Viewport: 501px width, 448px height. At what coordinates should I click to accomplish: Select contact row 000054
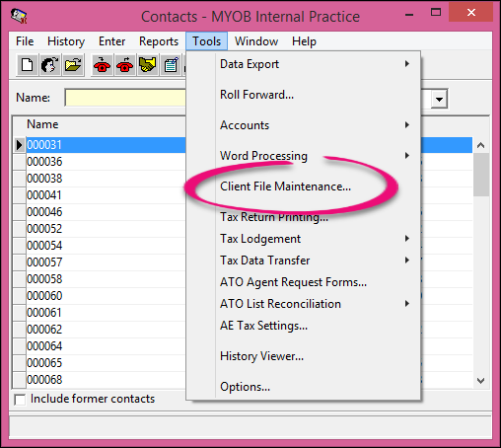tap(106, 246)
